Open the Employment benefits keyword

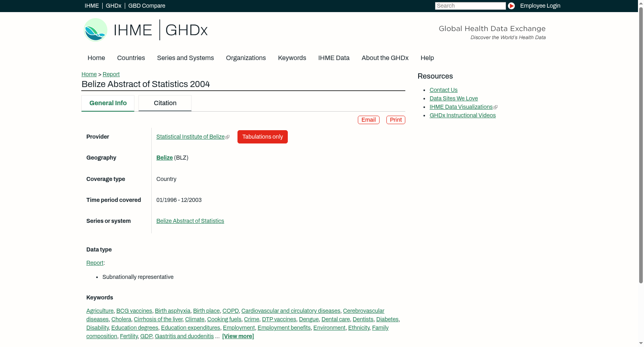[x=284, y=328]
